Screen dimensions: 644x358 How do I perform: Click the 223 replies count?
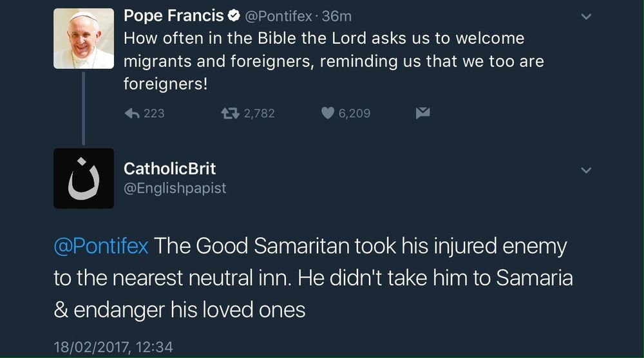coord(154,113)
